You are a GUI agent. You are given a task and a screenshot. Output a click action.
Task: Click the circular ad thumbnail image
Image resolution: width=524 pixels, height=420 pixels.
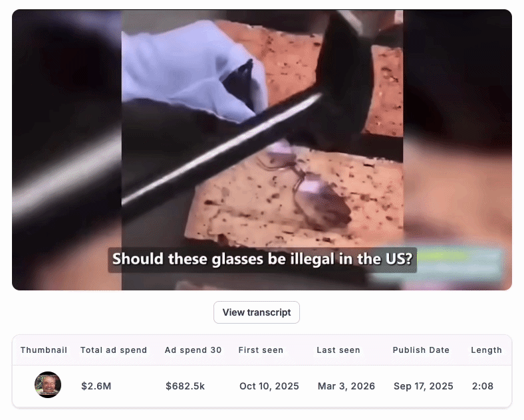pyautogui.click(x=48, y=385)
